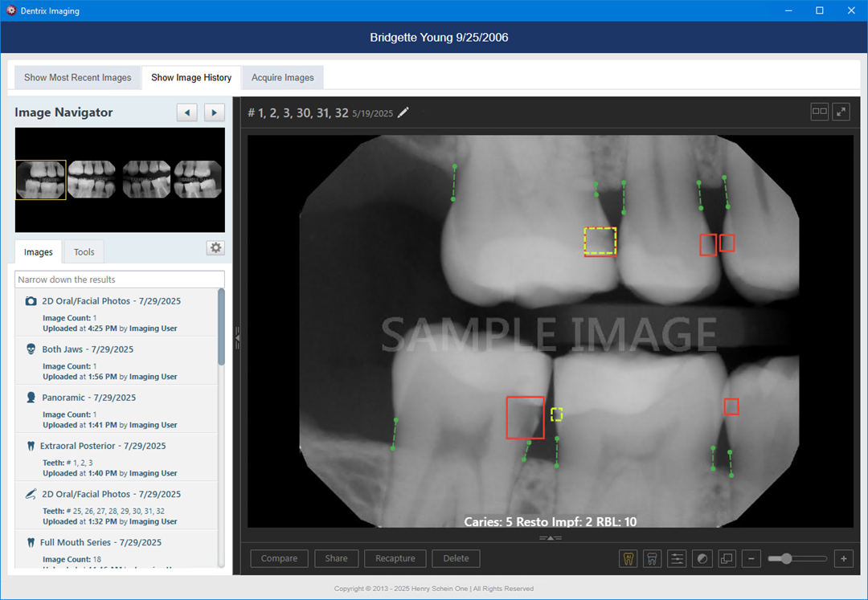
Task: Open Both Jaws - 7/29/2025 entry
Action: (117, 361)
